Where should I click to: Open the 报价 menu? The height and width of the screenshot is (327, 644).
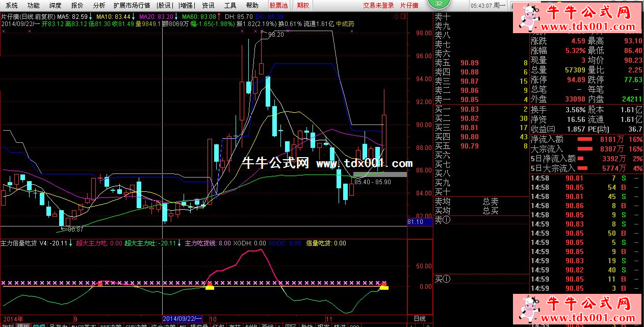click(78, 5)
